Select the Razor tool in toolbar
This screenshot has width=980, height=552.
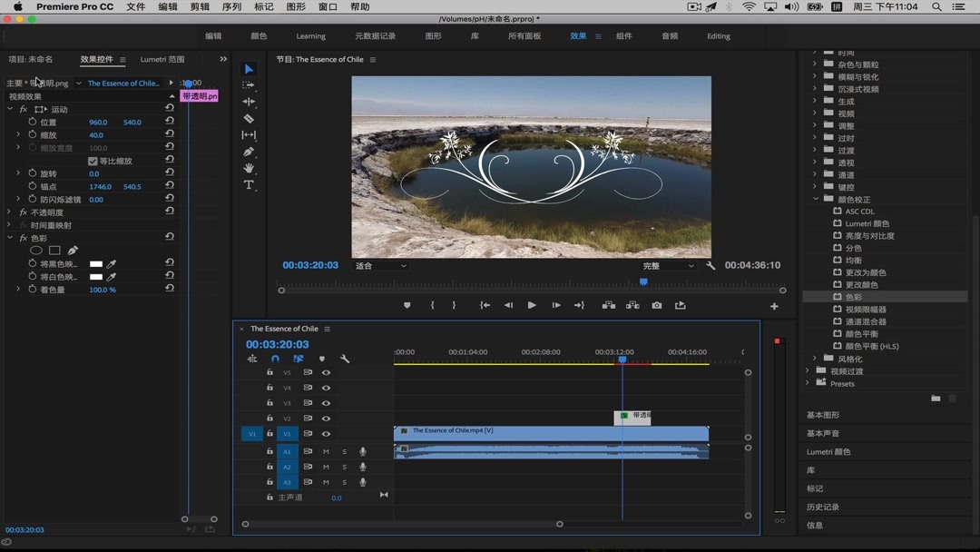coord(249,119)
